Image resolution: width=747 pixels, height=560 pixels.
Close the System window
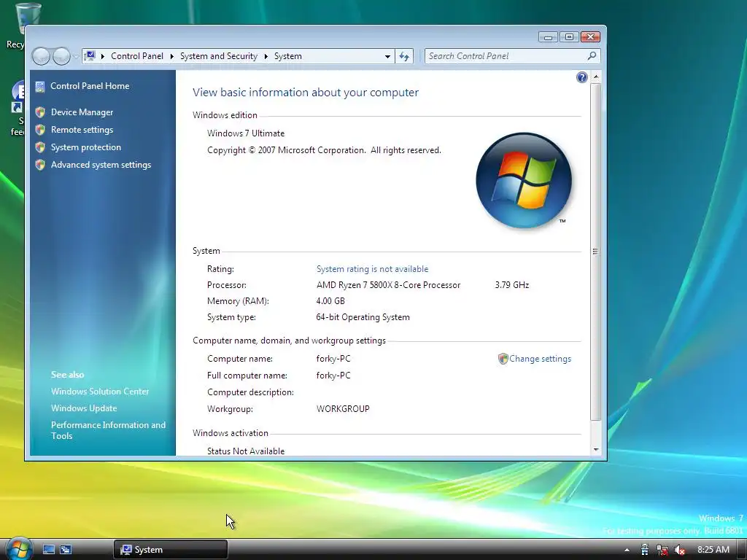[x=590, y=37]
